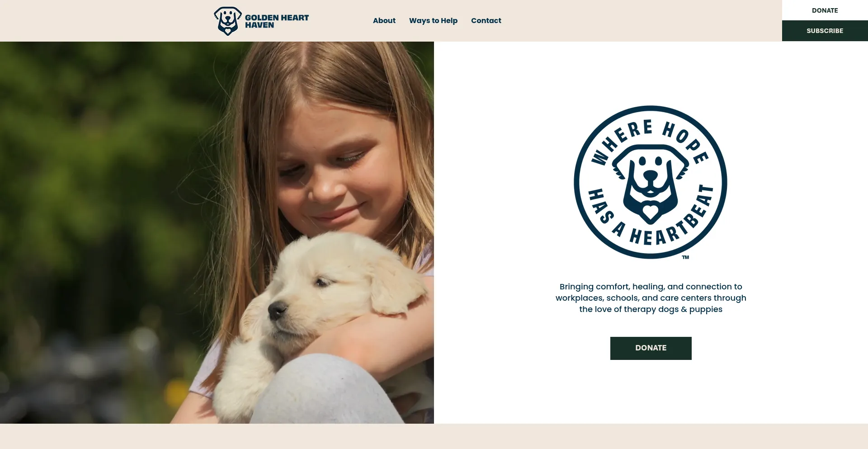This screenshot has width=868, height=449.
Task: Click the dog head logo icon in header
Action: [227, 21]
